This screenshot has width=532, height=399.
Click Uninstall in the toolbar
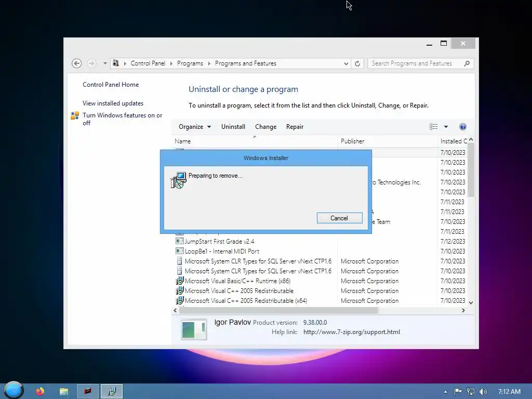point(233,127)
